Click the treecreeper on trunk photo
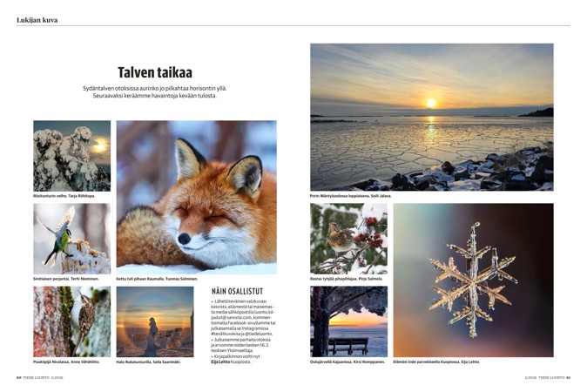Screen dimensions: 587x392 click(72, 321)
